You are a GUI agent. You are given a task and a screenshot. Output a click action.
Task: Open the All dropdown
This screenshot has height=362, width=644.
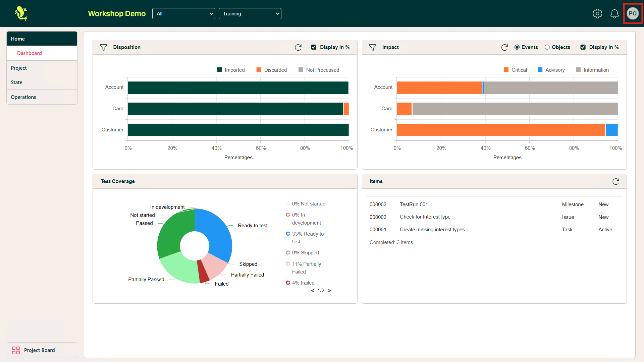(x=183, y=14)
